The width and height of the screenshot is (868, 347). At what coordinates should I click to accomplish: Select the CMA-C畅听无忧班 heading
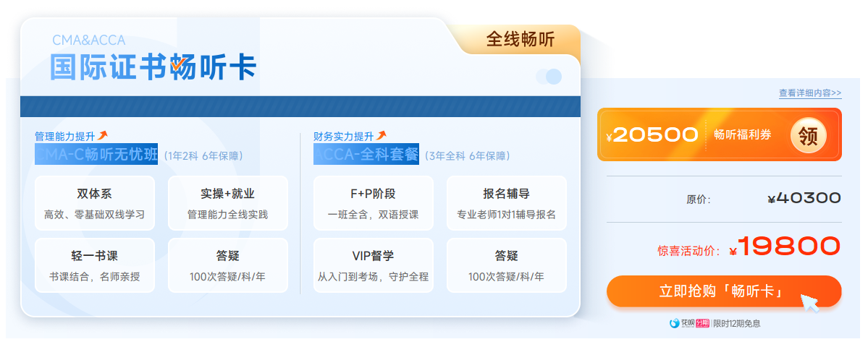96,154
